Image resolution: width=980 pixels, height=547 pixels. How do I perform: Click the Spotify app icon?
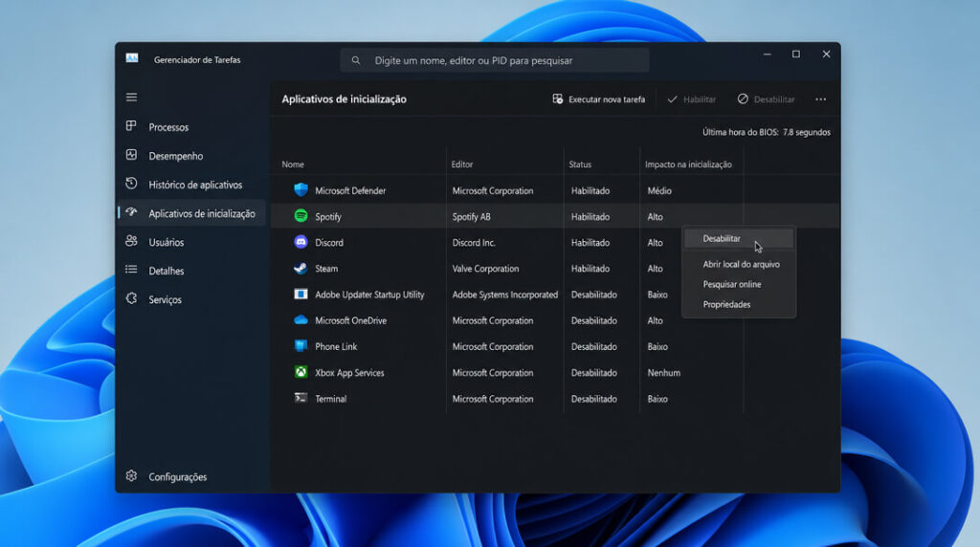301,216
